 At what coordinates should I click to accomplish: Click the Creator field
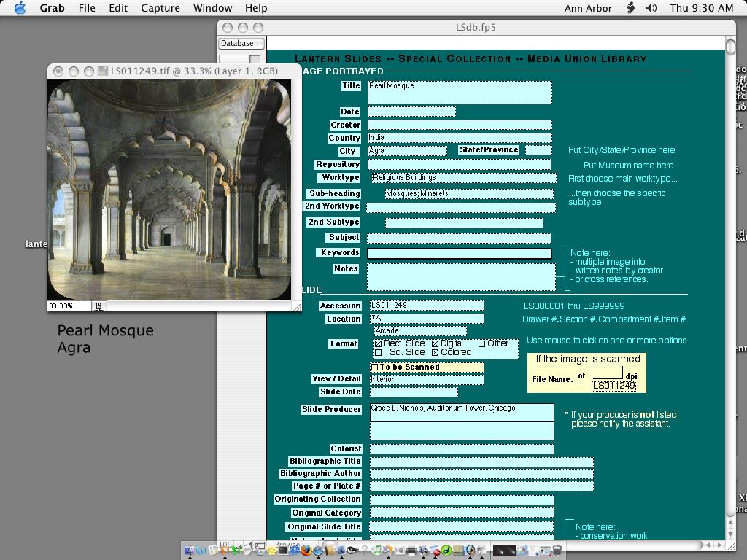tap(460, 125)
